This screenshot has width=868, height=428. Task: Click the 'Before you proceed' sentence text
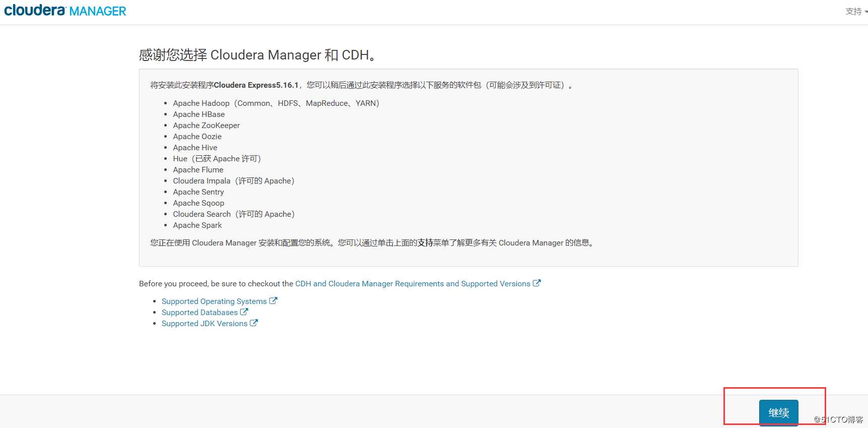pyautogui.click(x=216, y=284)
